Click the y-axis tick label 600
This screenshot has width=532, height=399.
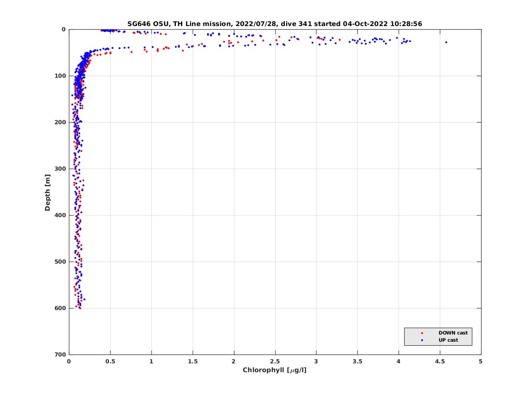click(x=60, y=308)
